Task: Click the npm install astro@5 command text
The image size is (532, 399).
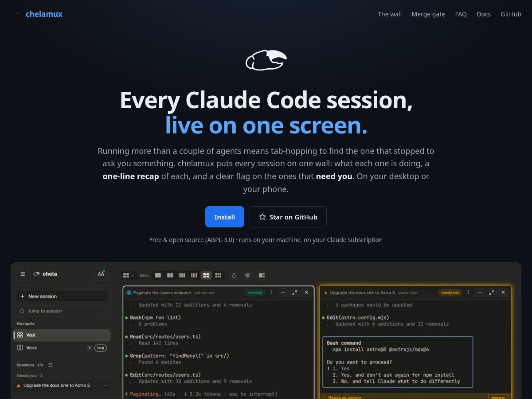Action: 380,349
